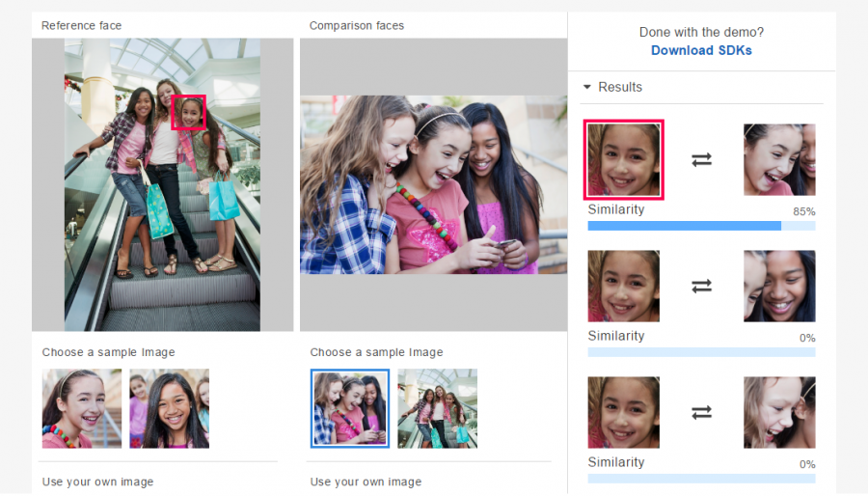Click the swap arrows icon in the 85% result
Viewport: 868px width, 496px height.
click(x=701, y=160)
